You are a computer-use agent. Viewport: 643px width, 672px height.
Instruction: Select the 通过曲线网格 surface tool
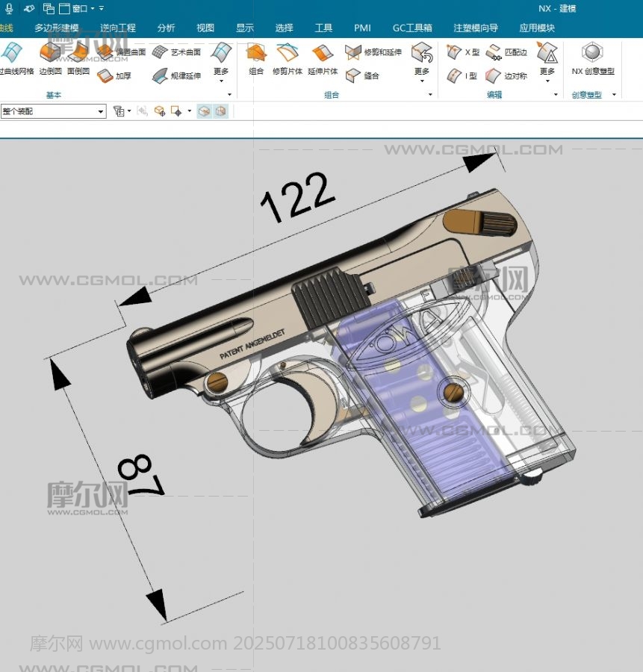(x=16, y=59)
